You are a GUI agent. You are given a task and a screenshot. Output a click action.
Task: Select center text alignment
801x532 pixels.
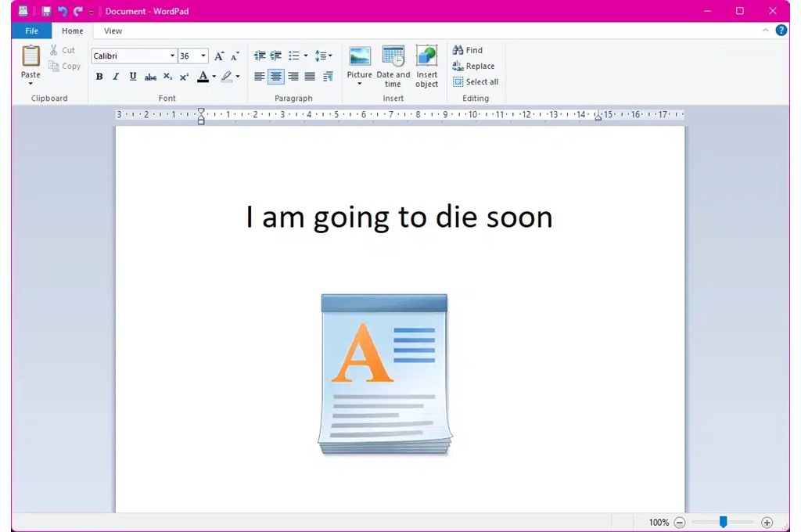(276, 77)
